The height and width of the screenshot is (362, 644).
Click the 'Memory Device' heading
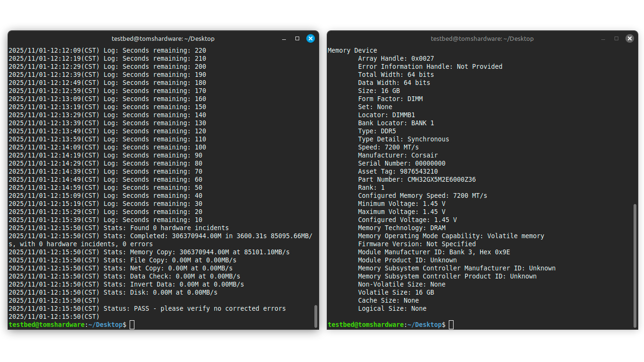point(352,50)
